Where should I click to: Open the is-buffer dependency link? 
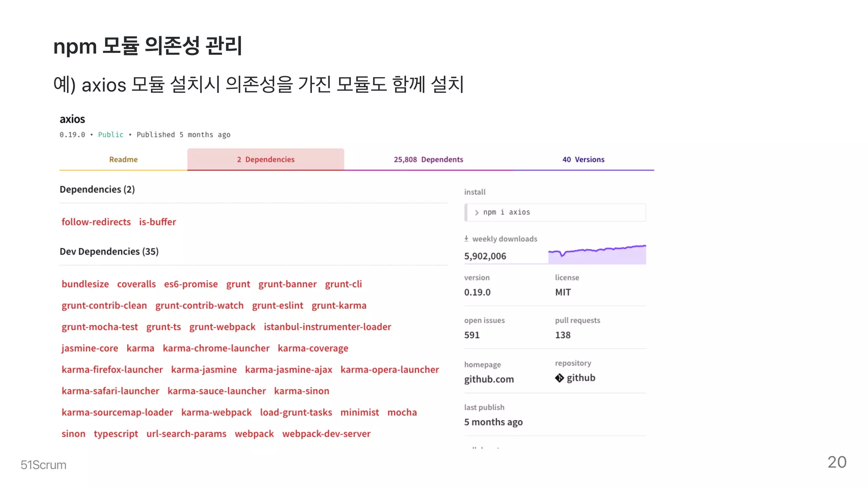158,222
